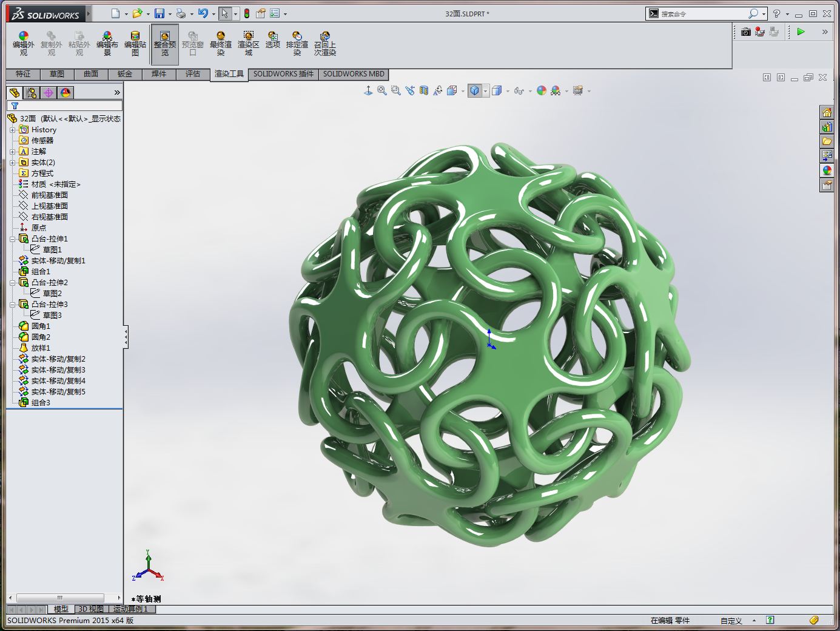Open Schedule Render (排定渲染)
This screenshot has width=840, height=631.
coord(297,44)
